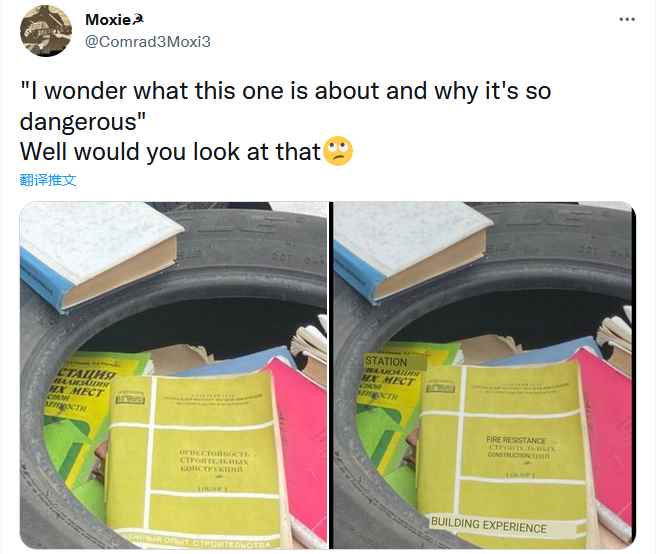Screen dimensions: 656x554
Task: Open the right translated books photo
Action: coord(484,375)
